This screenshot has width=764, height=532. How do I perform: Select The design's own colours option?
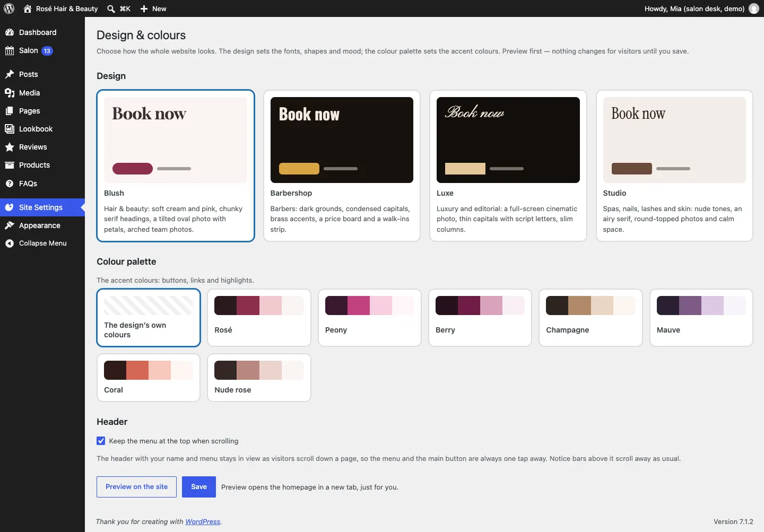pos(149,318)
